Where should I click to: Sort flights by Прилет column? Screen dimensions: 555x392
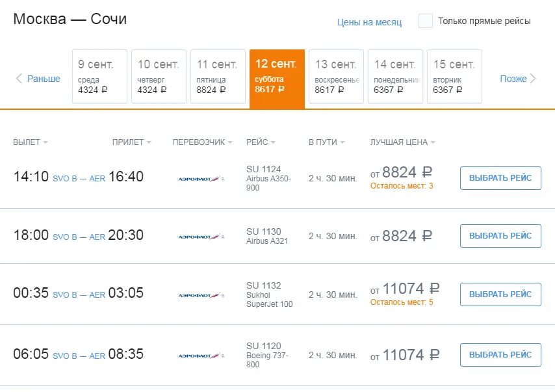click(131, 142)
